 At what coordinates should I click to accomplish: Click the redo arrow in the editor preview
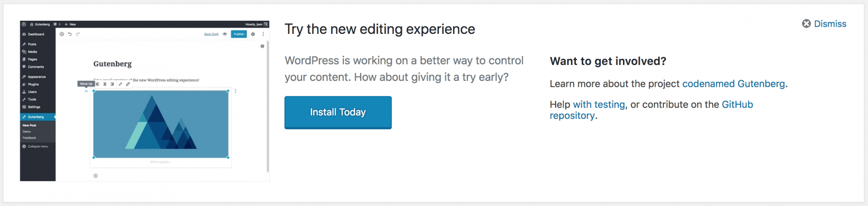tap(78, 34)
